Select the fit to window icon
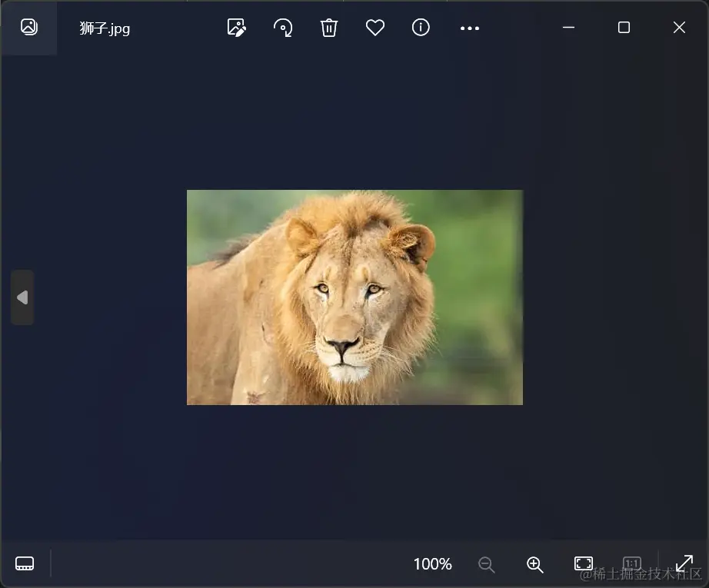Viewport: 709px width, 588px height. (x=584, y=563)
